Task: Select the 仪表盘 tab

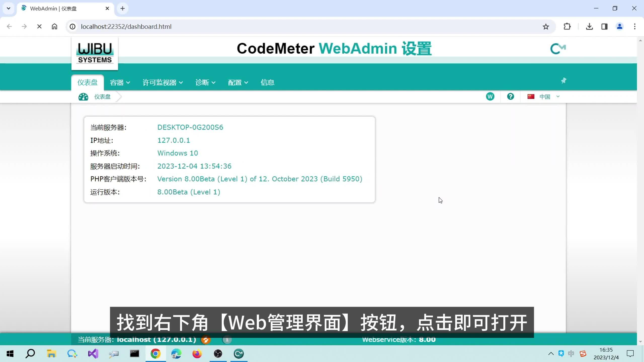Action: click(87, 82)
